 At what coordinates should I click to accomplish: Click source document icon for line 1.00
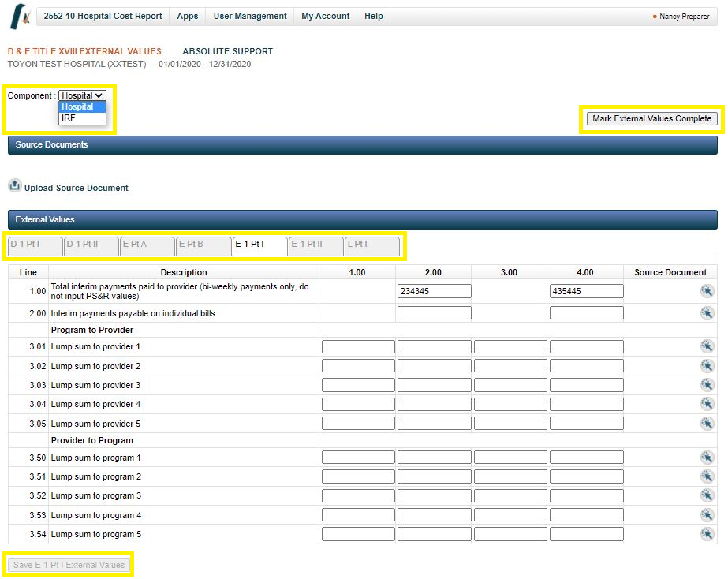click(x=707, y=291)
